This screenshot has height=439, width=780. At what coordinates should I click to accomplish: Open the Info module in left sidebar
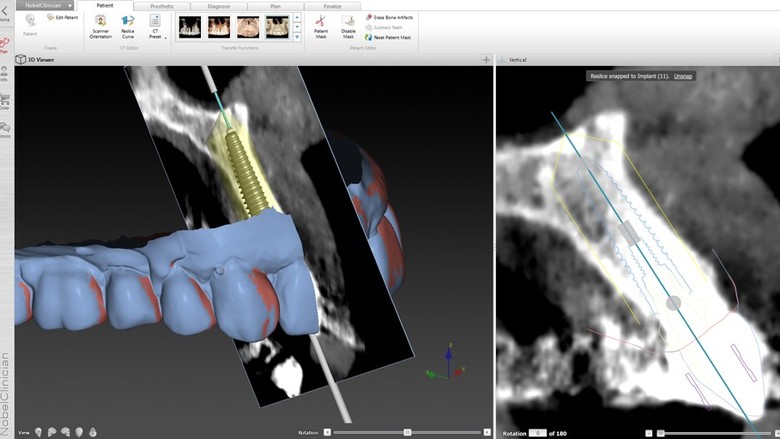pyautogui.click(x=5, y=72)
